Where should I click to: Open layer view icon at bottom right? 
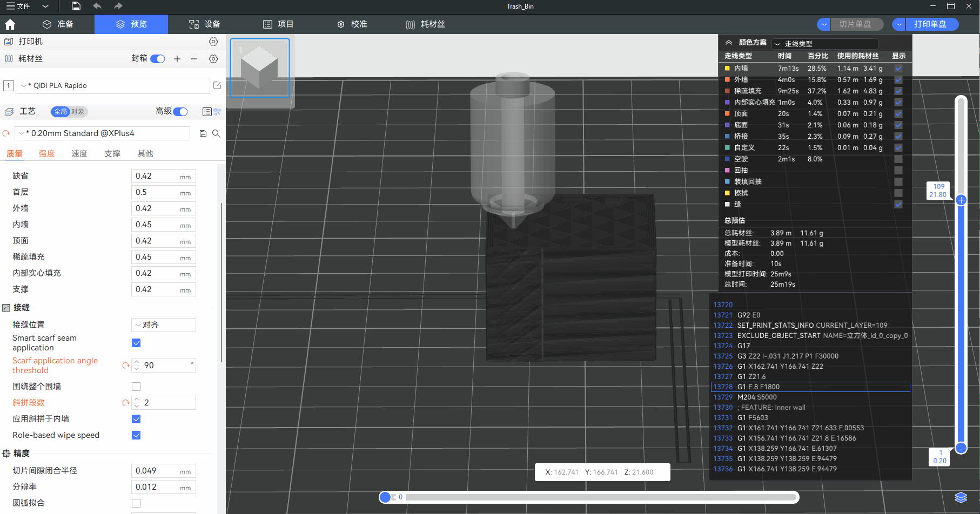[x=961, y=497]
